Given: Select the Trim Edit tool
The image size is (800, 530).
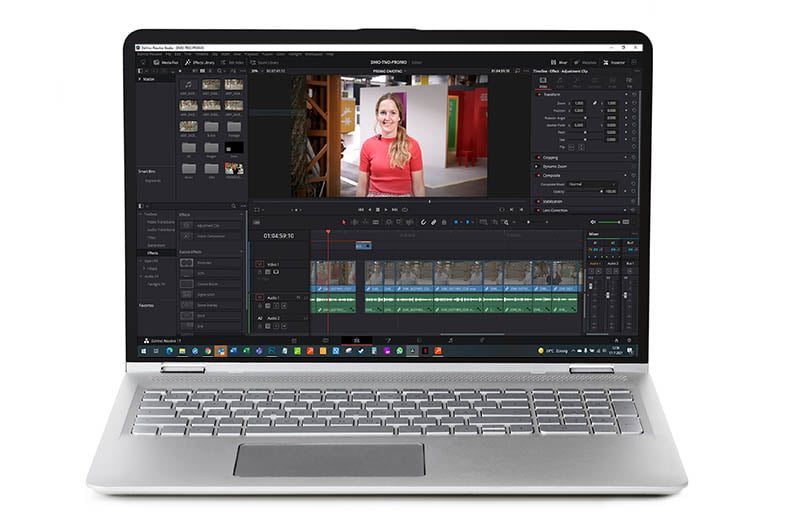Looking at the screenshot, I should (x=355, y=222).
